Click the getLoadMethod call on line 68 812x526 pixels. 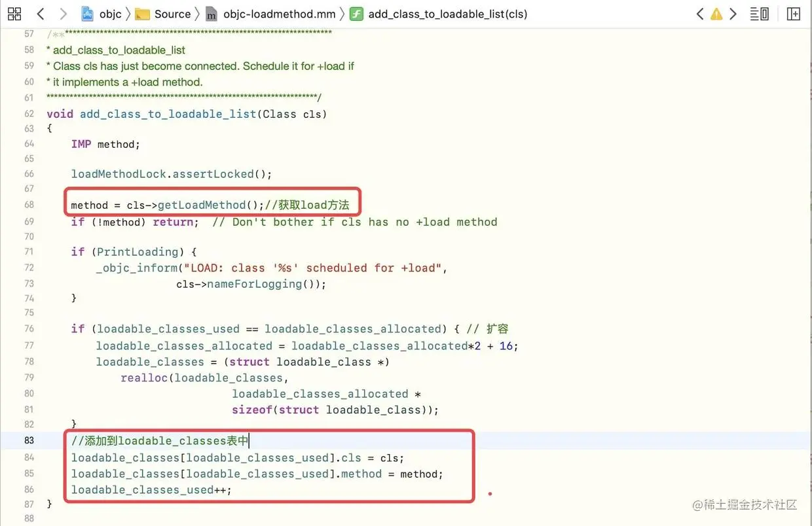tap(202, 205)
